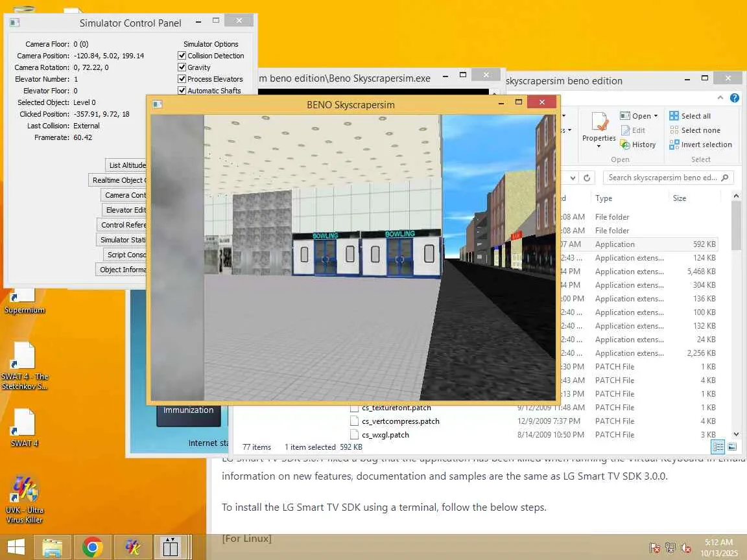
Task: Open the network tray icon
Action: click(x=670, y=548)
